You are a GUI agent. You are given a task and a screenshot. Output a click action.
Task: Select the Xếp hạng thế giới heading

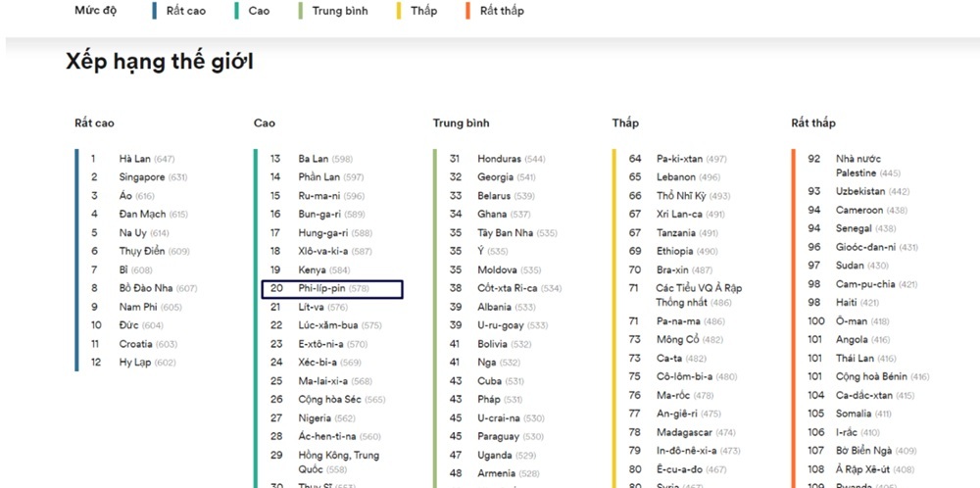coord(160,62)
